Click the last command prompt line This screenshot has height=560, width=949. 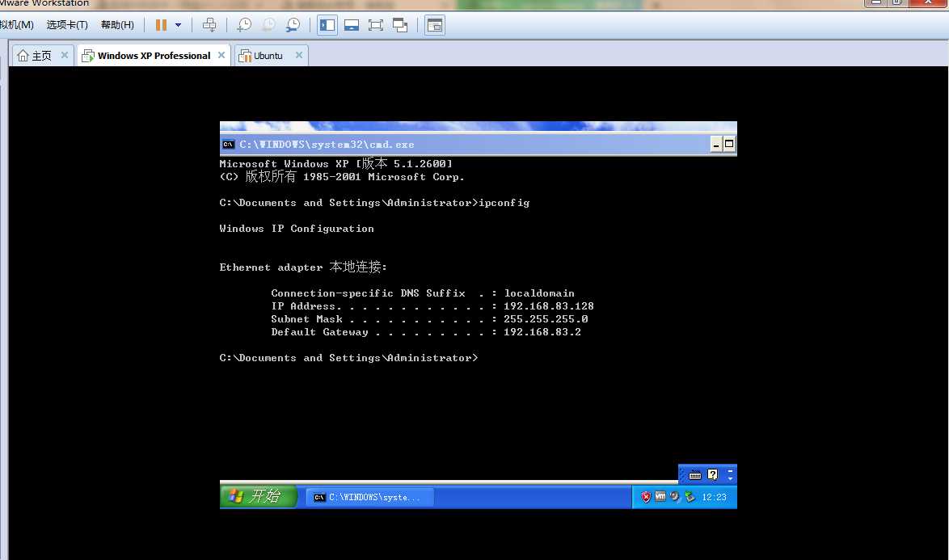tap(348, 358)
